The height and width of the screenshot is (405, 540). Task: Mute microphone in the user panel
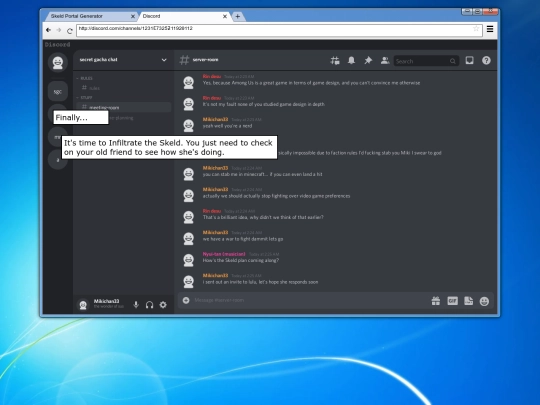136,305
